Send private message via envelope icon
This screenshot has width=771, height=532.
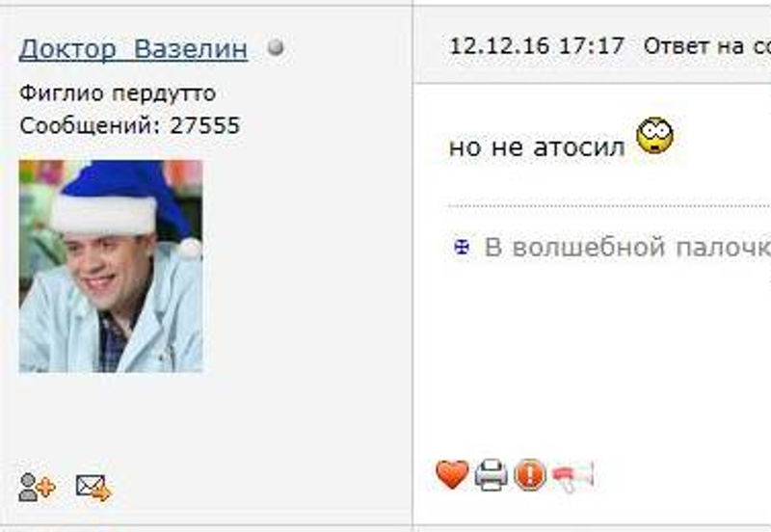pos(93,488)
